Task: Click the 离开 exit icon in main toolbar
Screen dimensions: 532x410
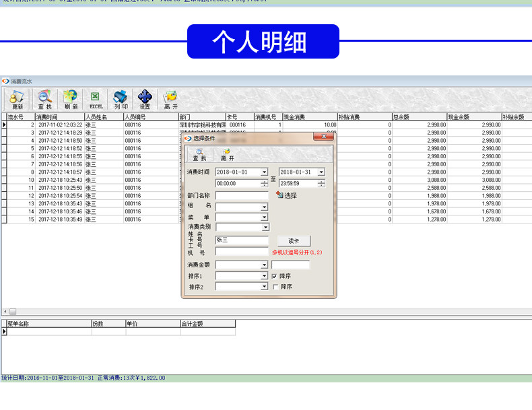Action: [170, 100]
